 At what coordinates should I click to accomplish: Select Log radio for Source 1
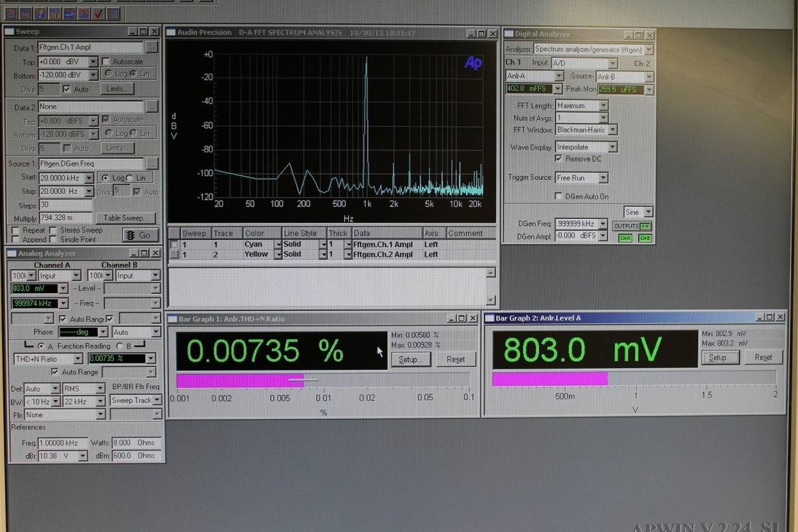coord(105,178)
